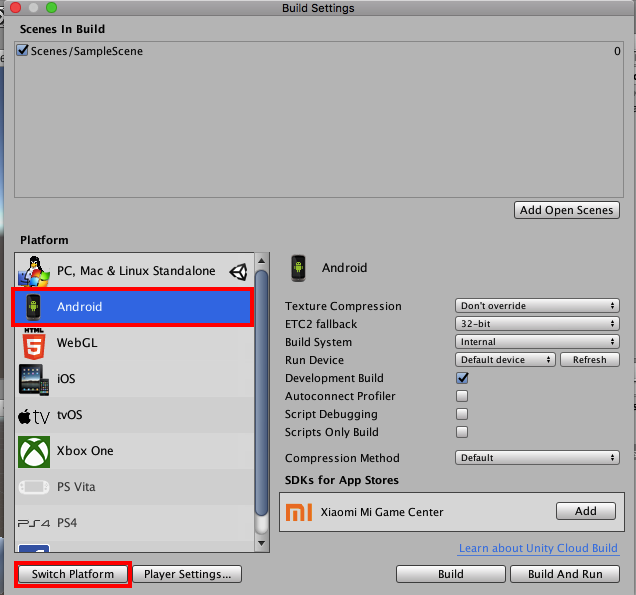Image resolution: width=636 pixels, height=595 pixels.
Task: Click the platform list scrollbar thumb
Action: click(262, 393)
